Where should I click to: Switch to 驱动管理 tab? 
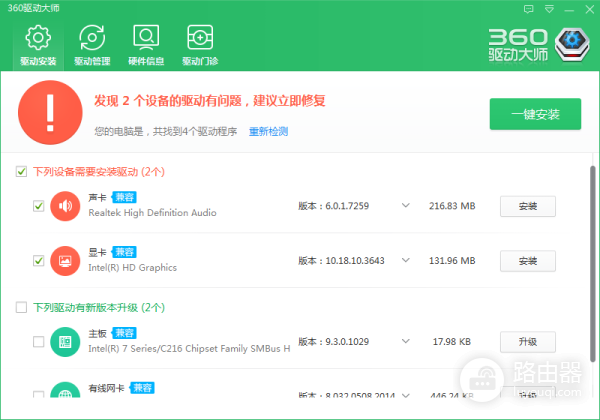coord(92,45)
